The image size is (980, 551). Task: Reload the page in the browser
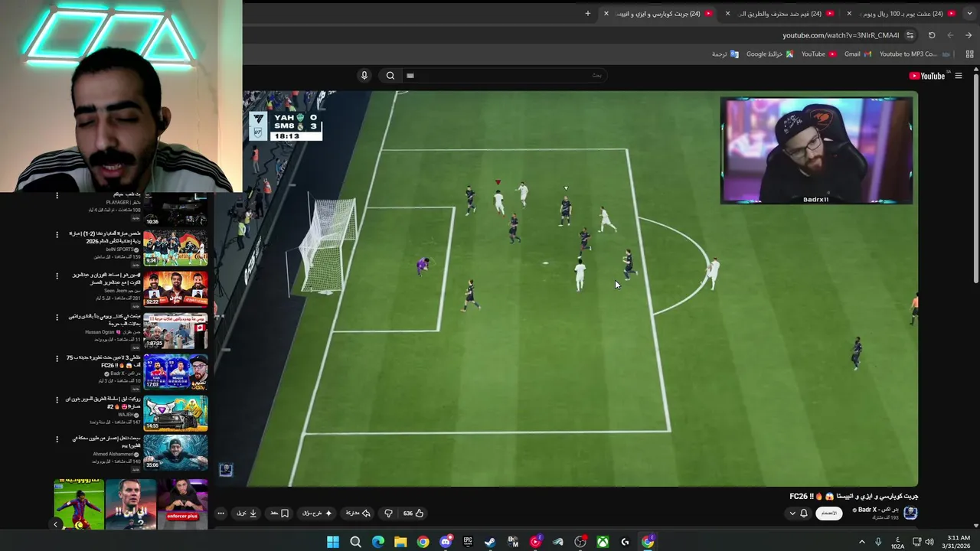(x=932, y=35)
